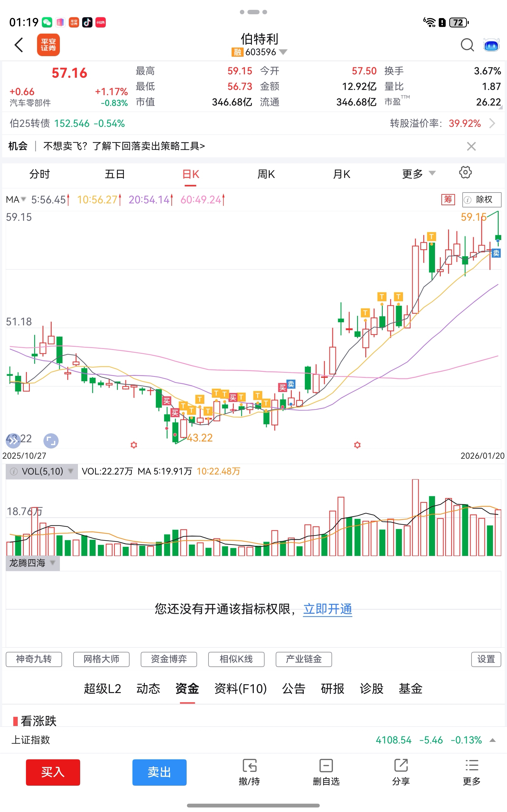Open the robot assistant icon
This screenshot has height=812, width=507.
pos(491,45)
